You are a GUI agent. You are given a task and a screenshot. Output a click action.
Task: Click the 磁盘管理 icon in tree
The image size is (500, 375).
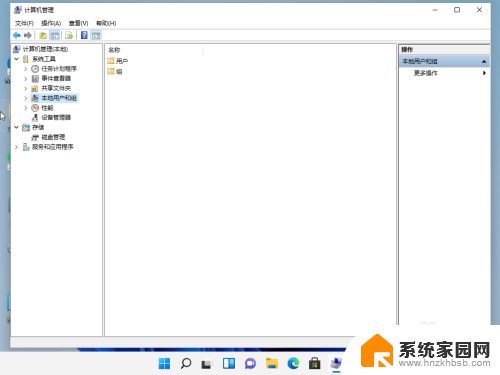tap(35, 137)
